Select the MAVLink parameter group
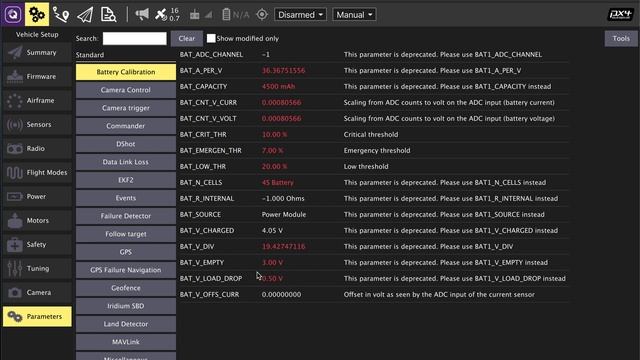Screen dimensions: 640x360 [x=126, y=342]
